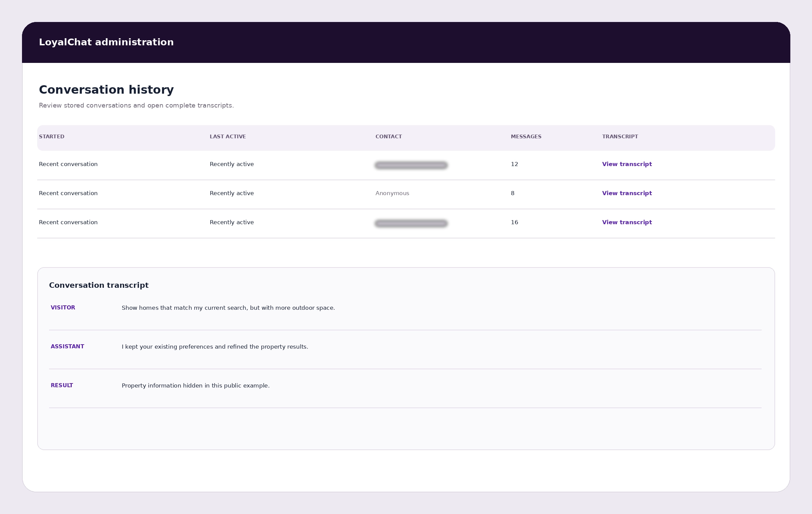812x514 pixels.
Task: Click 'Recently active' in the first row
Action: click(x=232, y=164)
